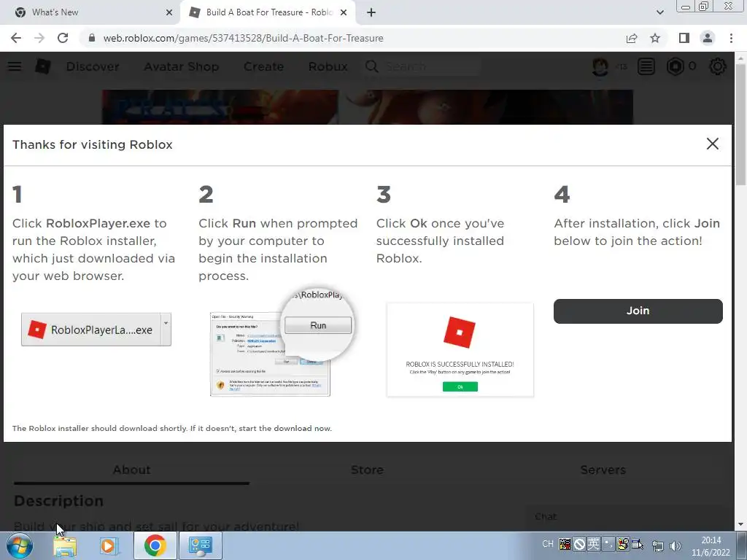Open the Roblox hamburger navigation menu
Viewport: 747px width, 560px height.
click(15, 66)
